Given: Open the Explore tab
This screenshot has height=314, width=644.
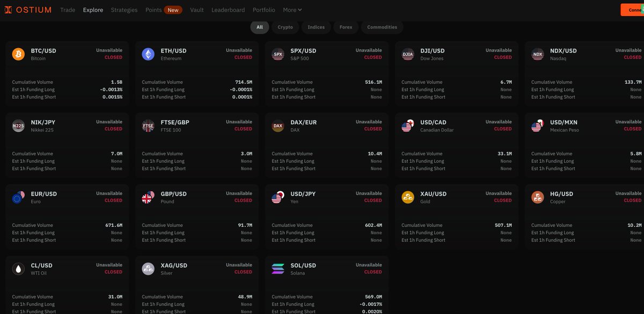Looking at the screenshot, I should coord(93,10).
